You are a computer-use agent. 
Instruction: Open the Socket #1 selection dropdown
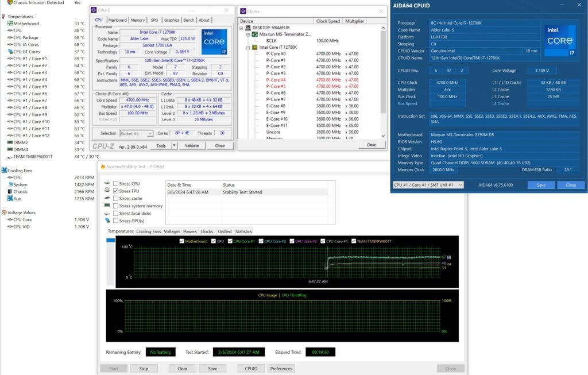tap(150, 133)
